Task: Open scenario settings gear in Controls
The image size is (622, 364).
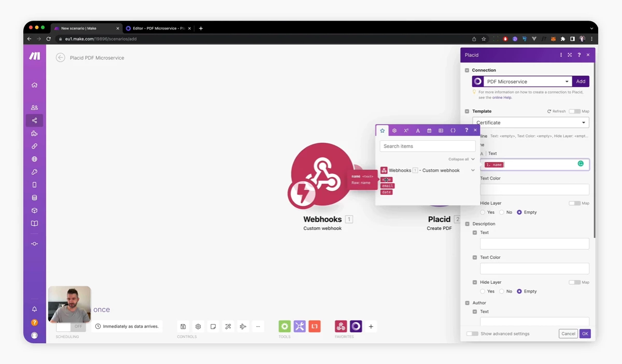Action: [x=198, y=326]
